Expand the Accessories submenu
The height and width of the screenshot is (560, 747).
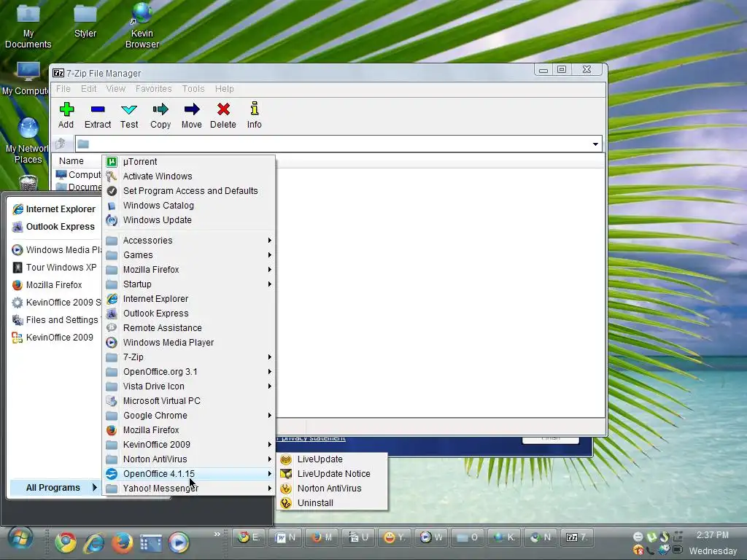(x=190, y=241)
